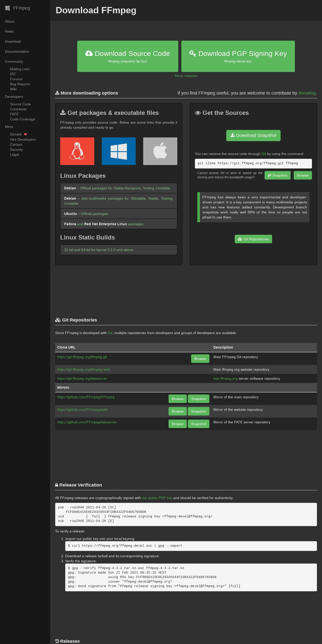Click the Mirrors table section header

(186, 387)
